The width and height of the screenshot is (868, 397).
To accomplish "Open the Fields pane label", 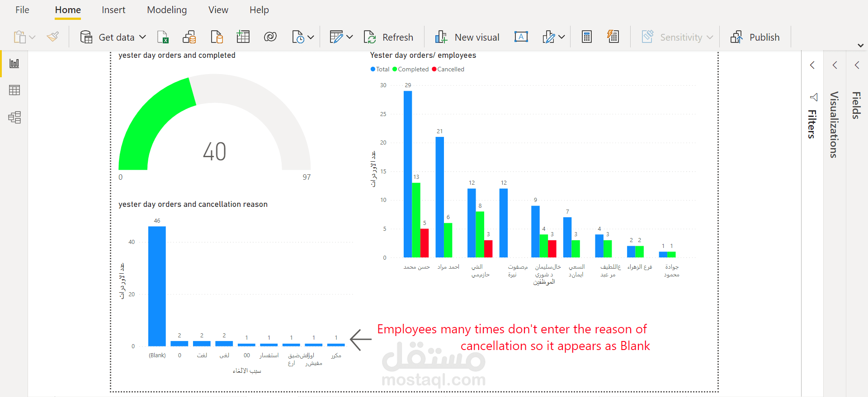I will (856, 105).
